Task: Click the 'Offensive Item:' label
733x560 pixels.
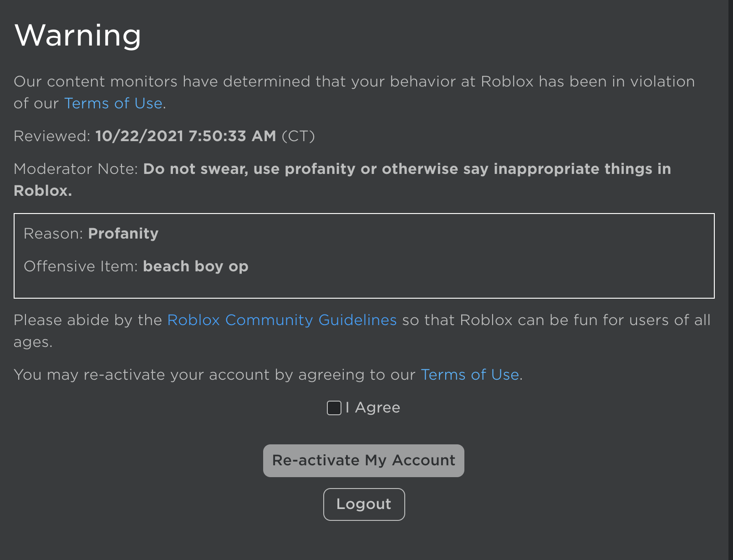Action: point(81,266)
